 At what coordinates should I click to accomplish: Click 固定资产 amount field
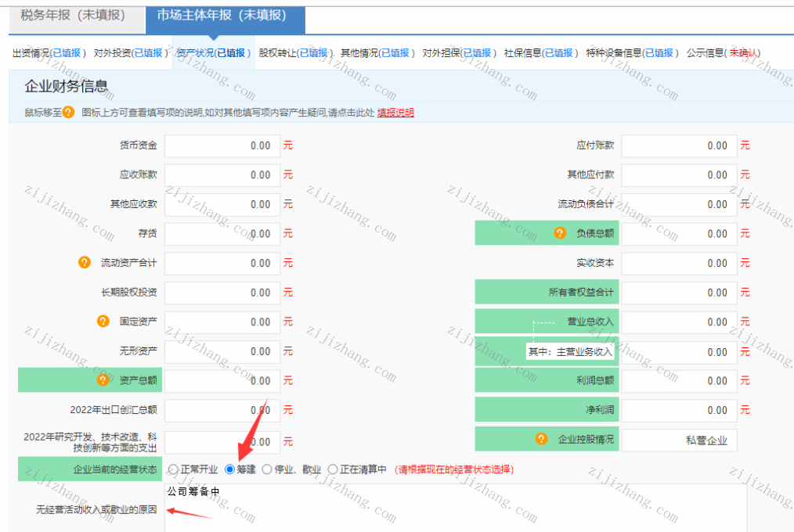pos(222,322)
